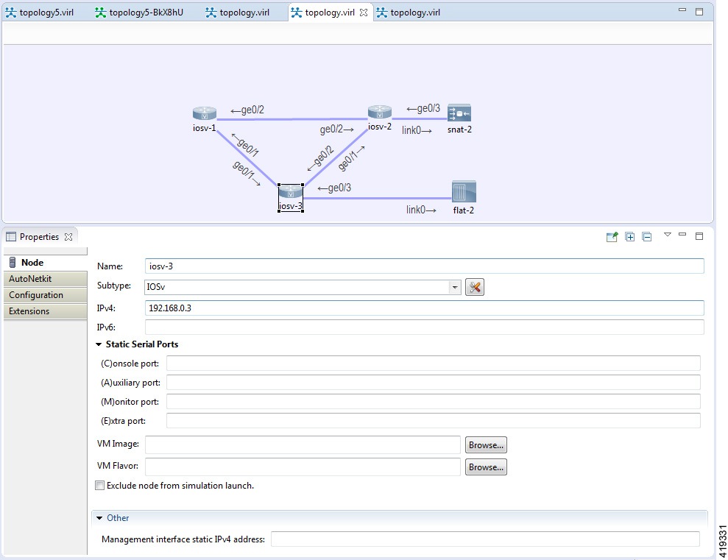Click the snat-2 node icon
The image size is (728, 560).
459,114
